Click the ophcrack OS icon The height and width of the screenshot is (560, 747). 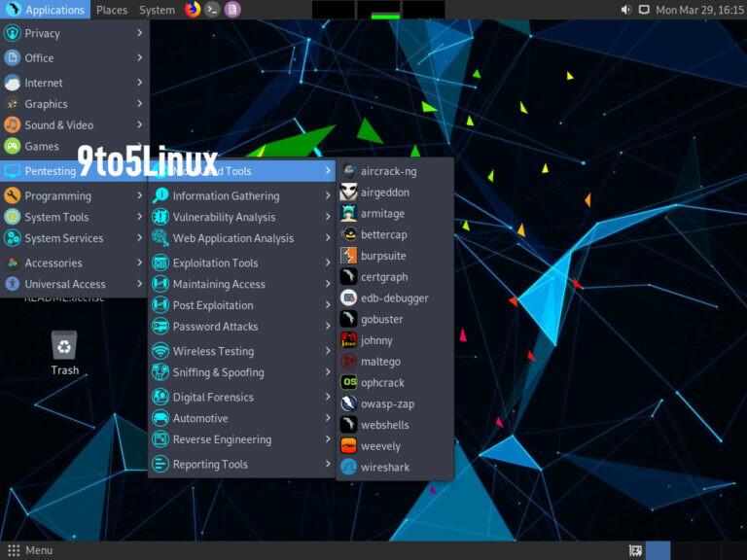(348, 383)
